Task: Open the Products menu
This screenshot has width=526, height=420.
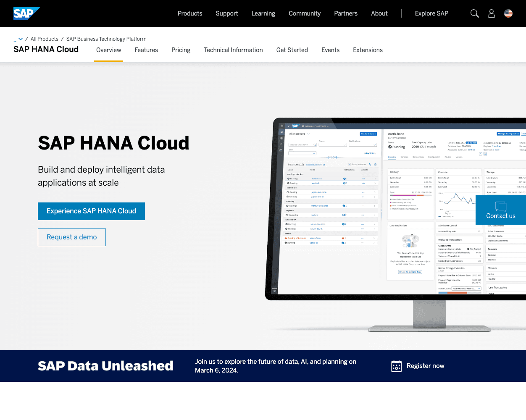Action: coord(190,13)
